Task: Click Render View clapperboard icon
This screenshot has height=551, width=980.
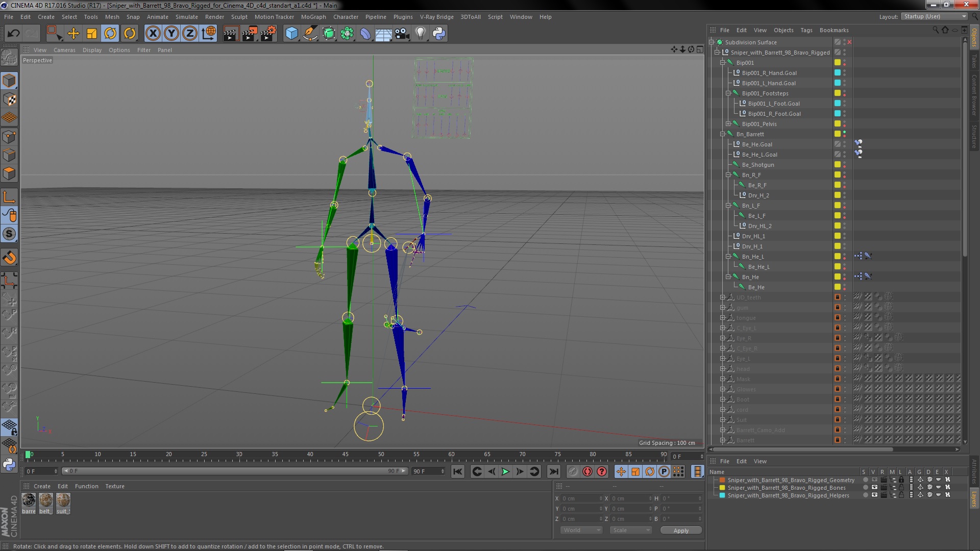Action: pyautogui.click(x=231, y=34)
